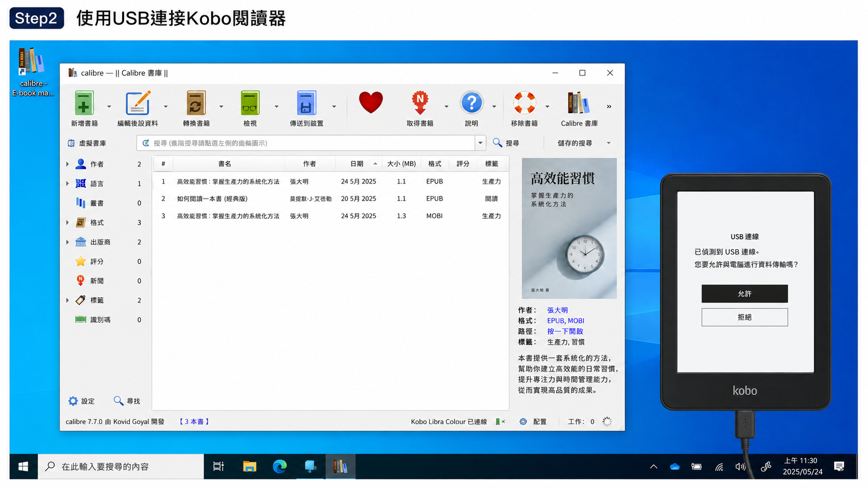This screenshot has width=868, height=489.
Task: Expand the 格式 formats tree node
Action: pos(67,222)
